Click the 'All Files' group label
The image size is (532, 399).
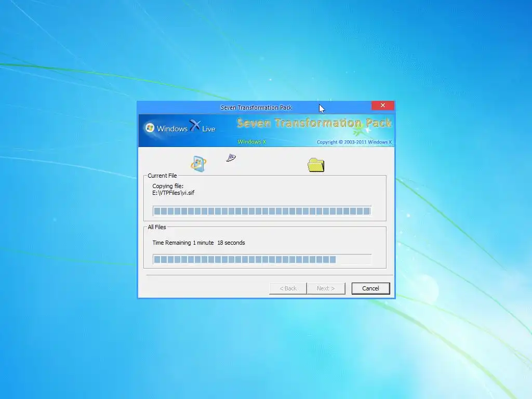coord(157,227)
